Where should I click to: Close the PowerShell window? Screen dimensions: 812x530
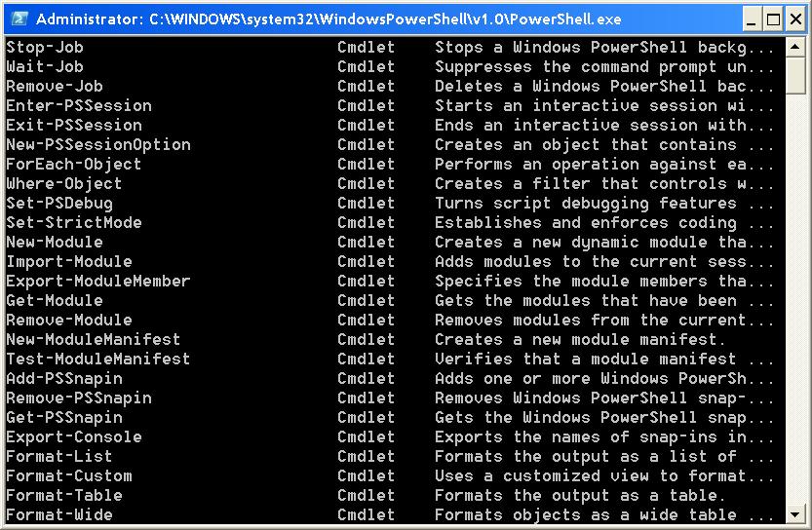[x=795, y=19]
